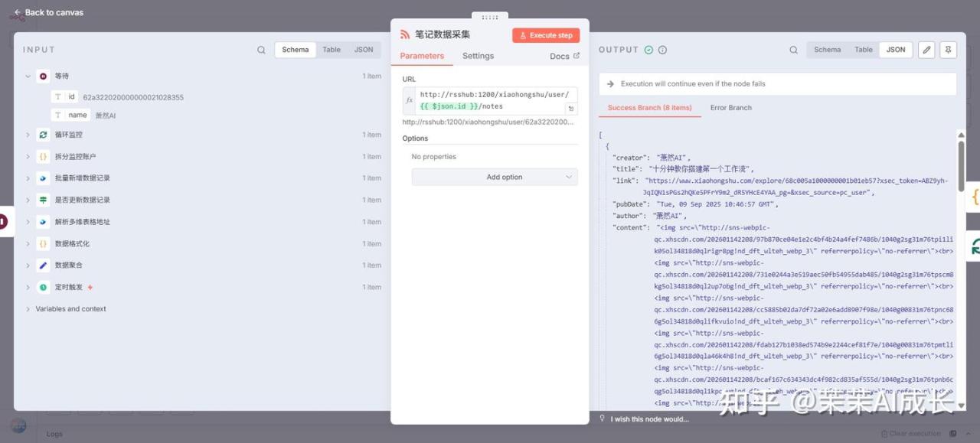The height and width of the screenshot is (443, 980).
Task: Click the pencil edit output icon
Action: (926, 50)
